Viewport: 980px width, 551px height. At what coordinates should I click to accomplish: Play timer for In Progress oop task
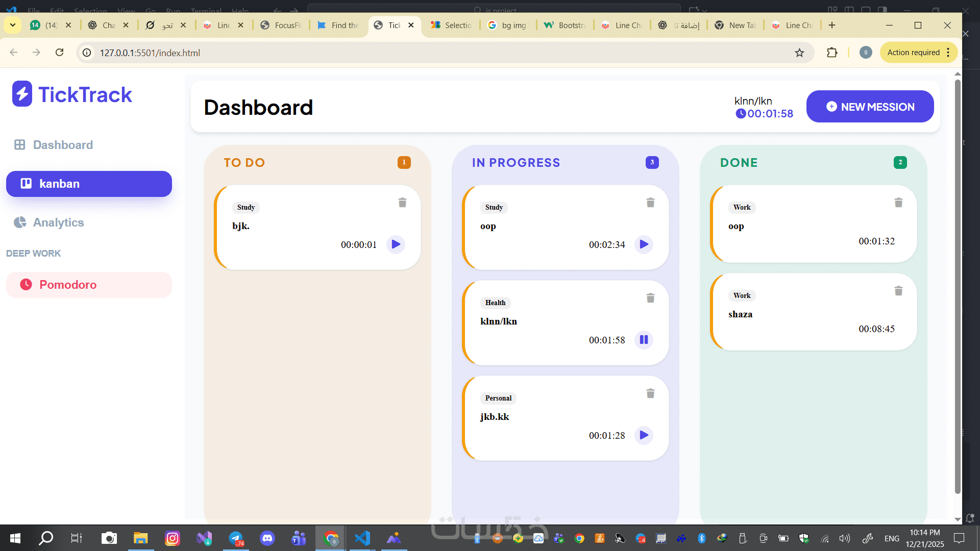644,244
